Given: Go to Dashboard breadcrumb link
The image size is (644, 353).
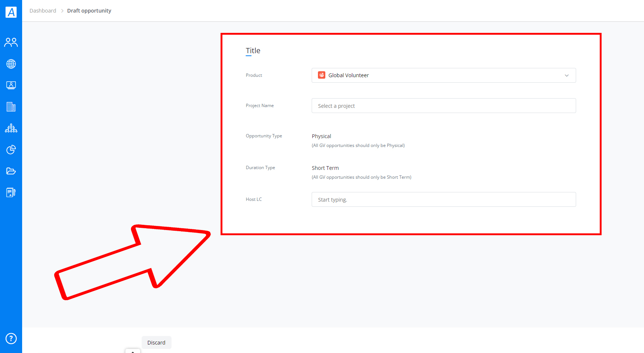Looking at the screenshot, I should tap(43, 11).
